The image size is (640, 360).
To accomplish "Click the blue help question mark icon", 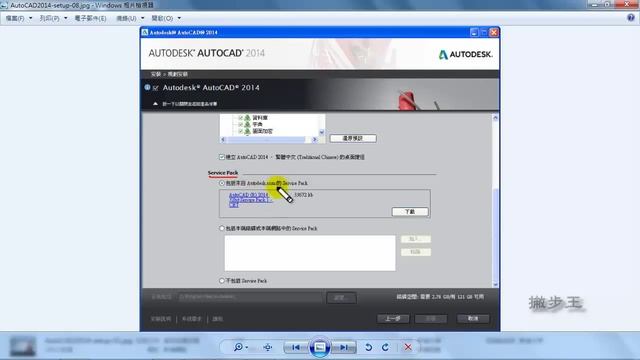I will (x=631, y=18).
